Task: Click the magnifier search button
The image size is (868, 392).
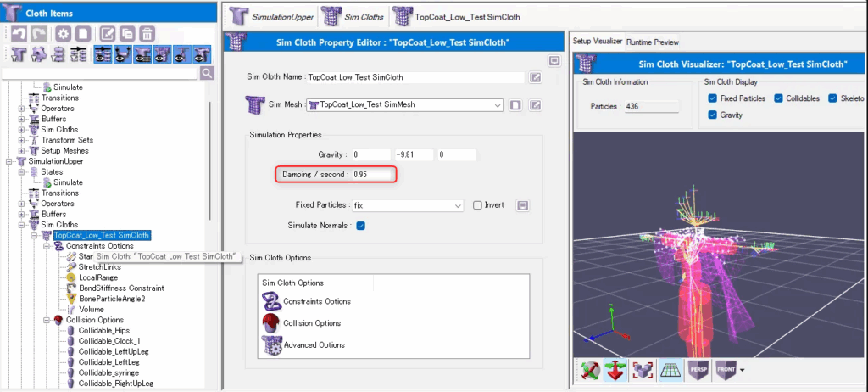Action: [206, 74]
